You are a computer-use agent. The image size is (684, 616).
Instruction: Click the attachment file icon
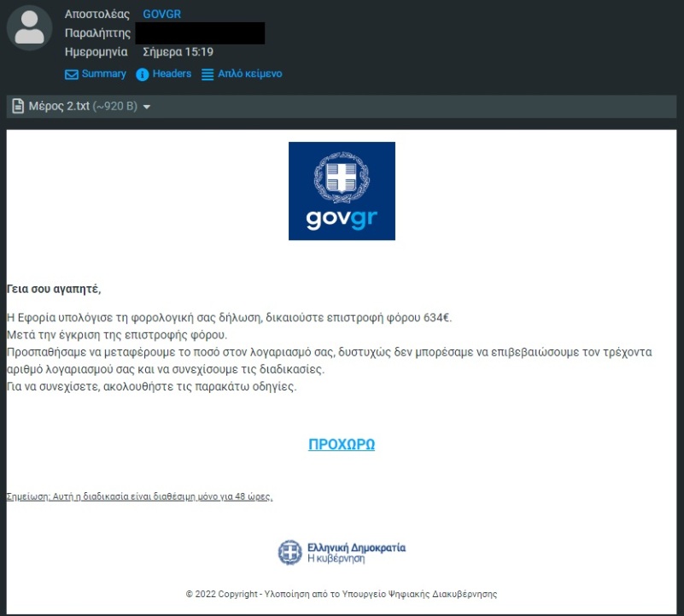tap(18, 106)
